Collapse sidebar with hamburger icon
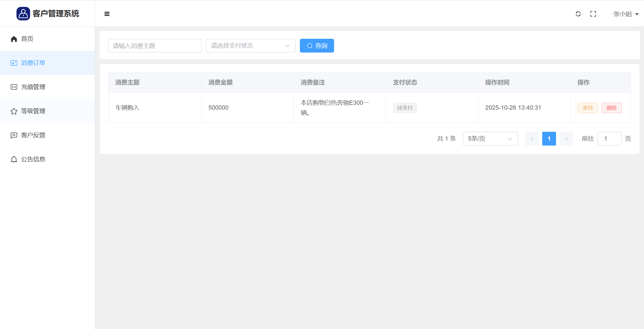This screenshot has height=329, width=644. click(x=107, y=14)
